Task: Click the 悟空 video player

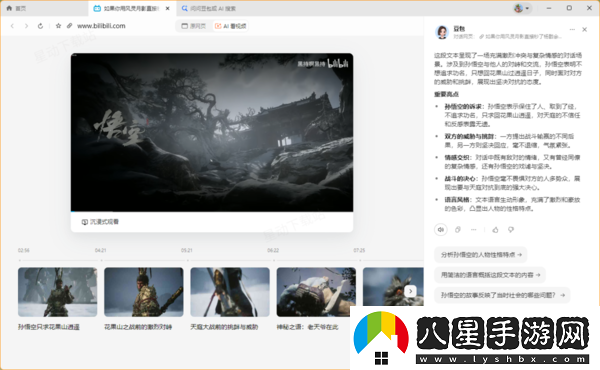Action: (212, 132)
